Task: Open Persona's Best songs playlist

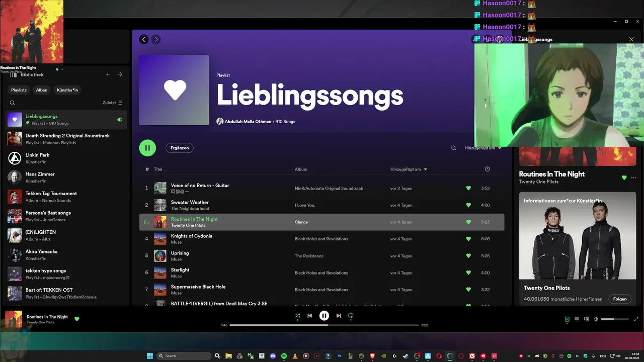Action: pos(66,216)
